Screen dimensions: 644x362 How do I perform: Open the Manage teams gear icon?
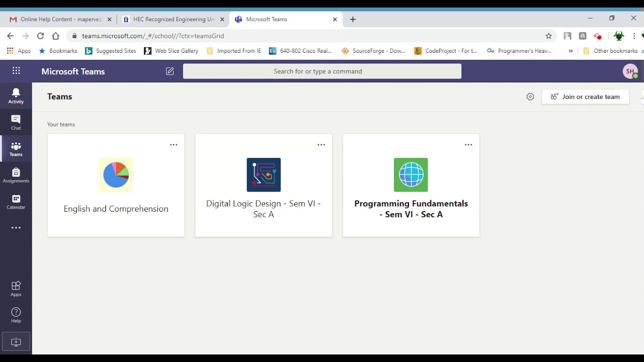(530, 97)
